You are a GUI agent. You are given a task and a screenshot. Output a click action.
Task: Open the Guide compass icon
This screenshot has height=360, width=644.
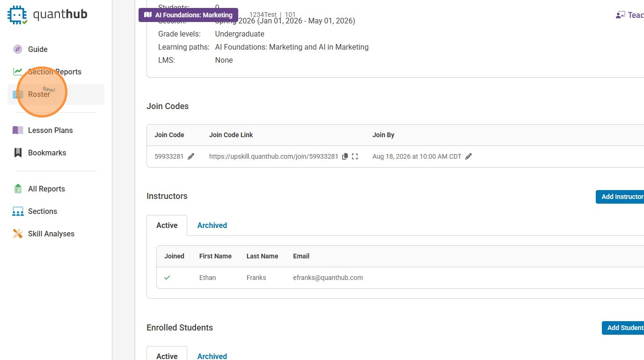tap(18, 49)
